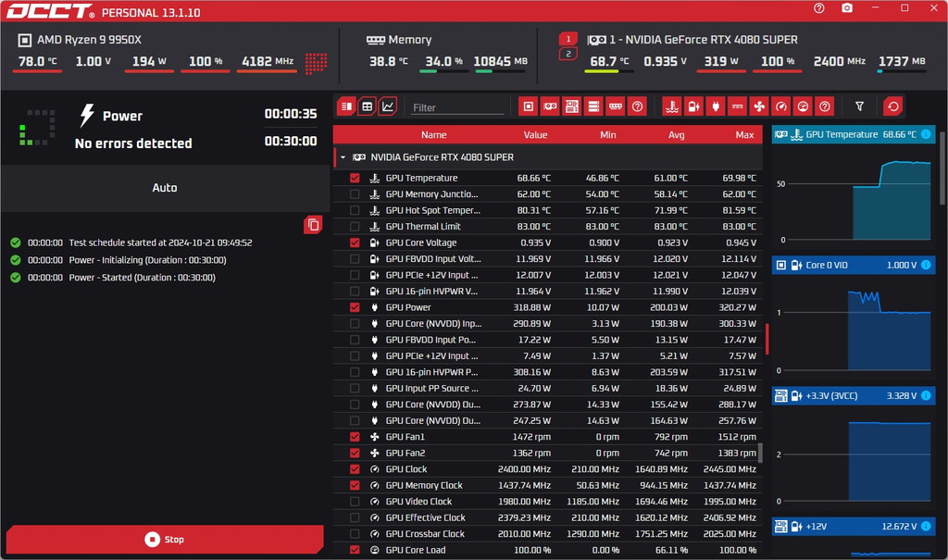Click the motherboard filter icon

coord(572,107)
